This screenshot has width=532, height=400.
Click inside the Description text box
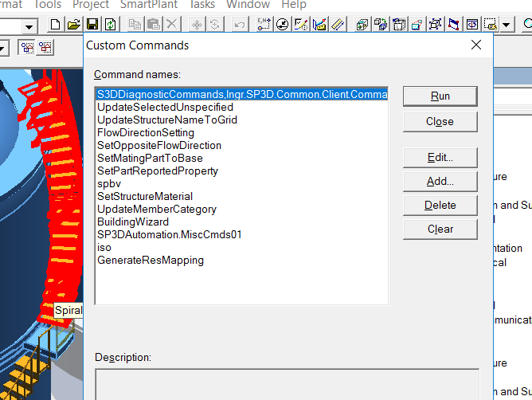click(x=287, y=384)
